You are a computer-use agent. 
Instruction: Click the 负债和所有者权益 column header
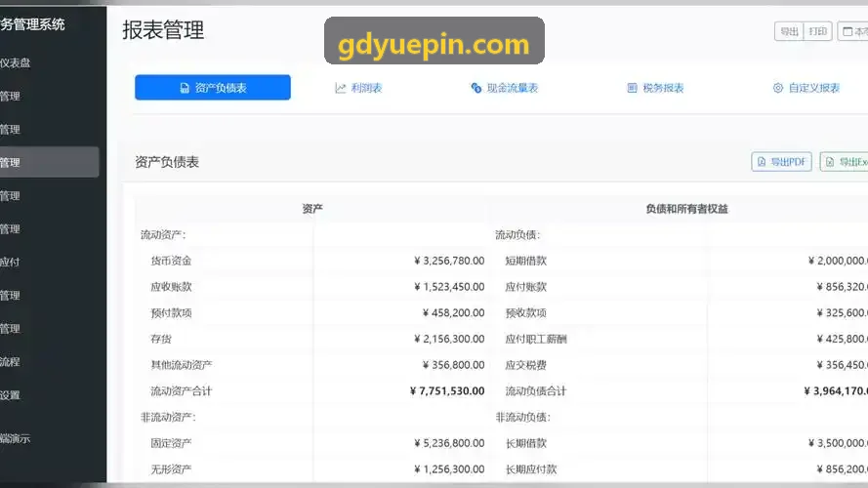pos(686,209)
